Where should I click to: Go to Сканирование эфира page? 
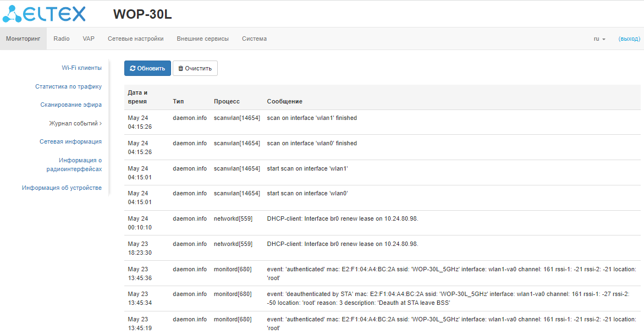pyautogui.click(x=71, y=105)
